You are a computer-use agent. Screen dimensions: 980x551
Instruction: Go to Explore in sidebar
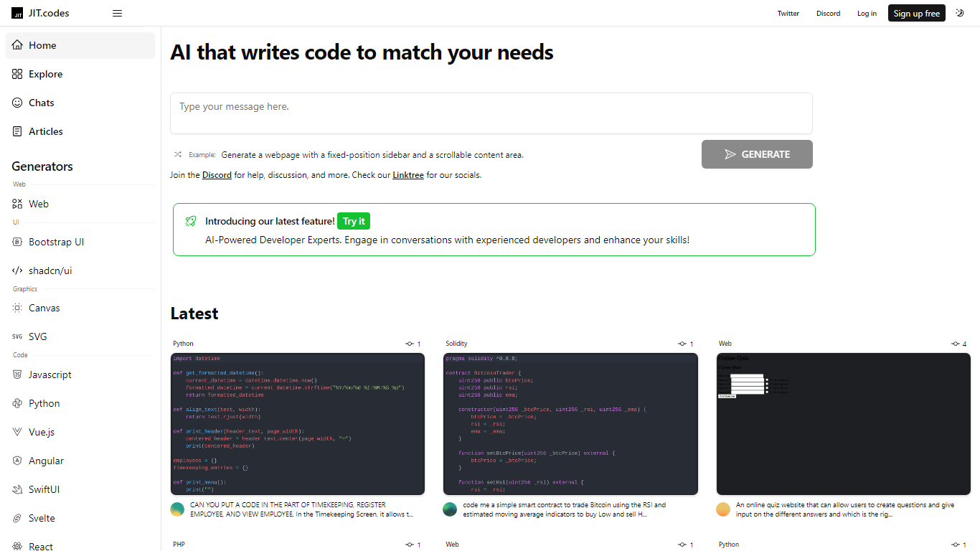[x=45, y=74]
